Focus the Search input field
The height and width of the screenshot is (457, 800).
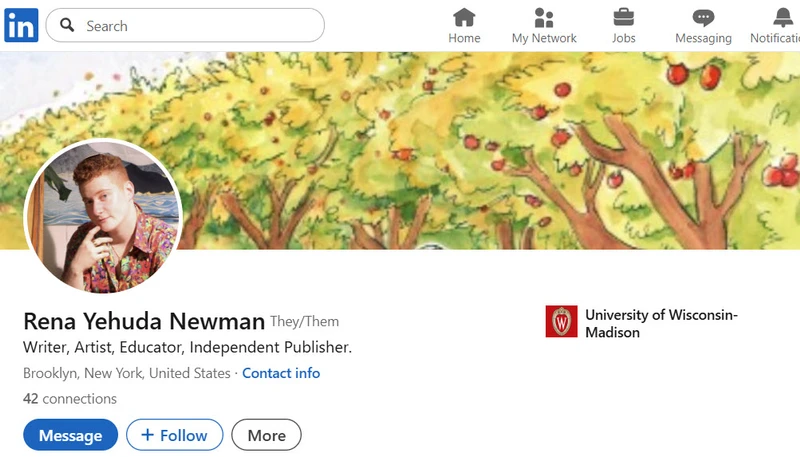tap(200, 26)
